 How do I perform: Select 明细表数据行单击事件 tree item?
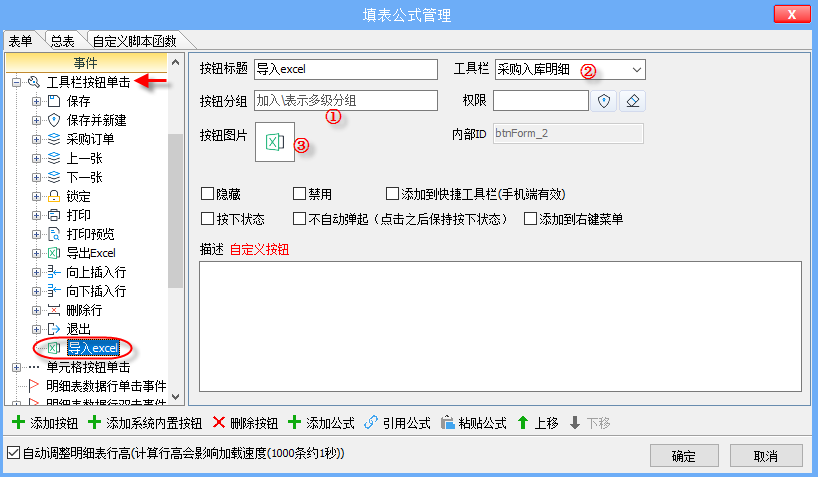point(106,386)
